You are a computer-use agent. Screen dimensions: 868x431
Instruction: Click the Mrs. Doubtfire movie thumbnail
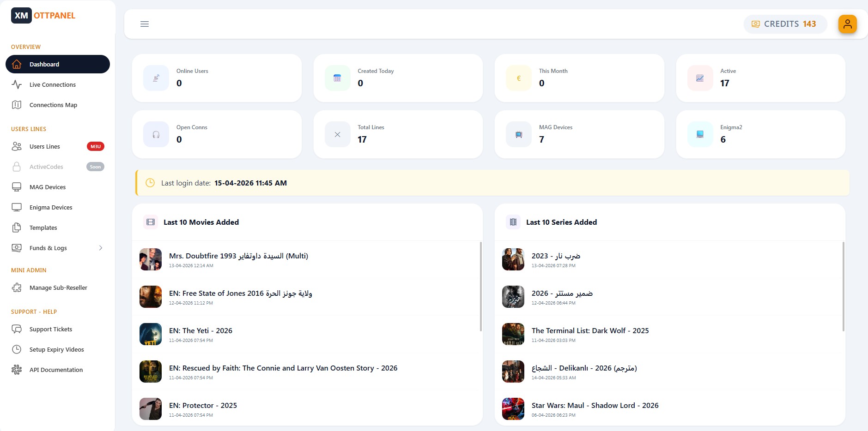point(151,259)
